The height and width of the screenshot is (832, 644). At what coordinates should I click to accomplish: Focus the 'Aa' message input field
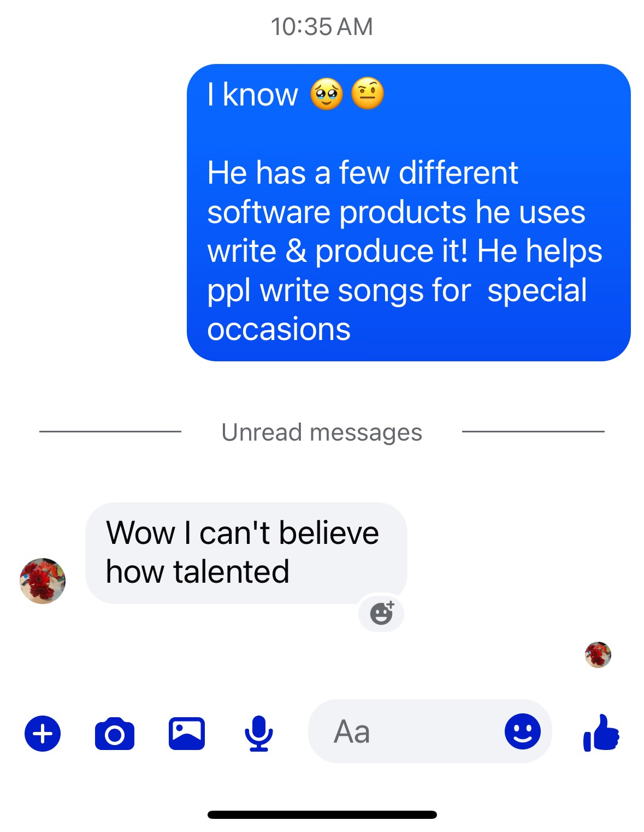point(430,731)
